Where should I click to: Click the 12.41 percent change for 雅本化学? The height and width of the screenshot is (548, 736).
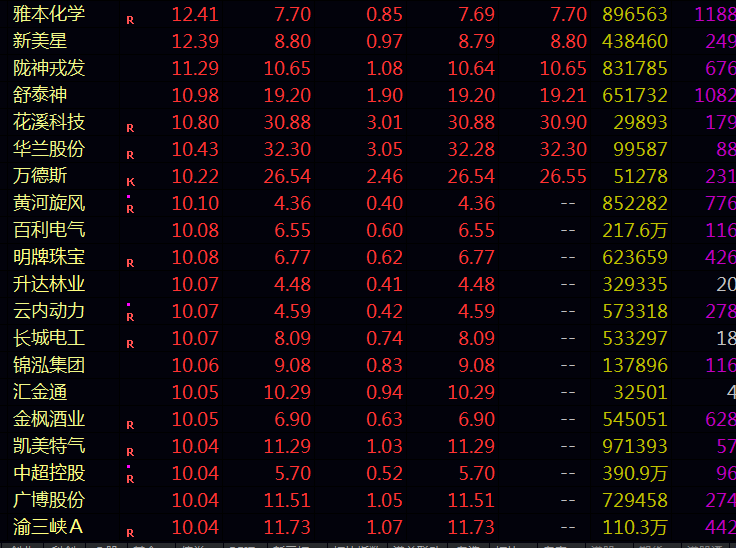click(x=195, y=15)
